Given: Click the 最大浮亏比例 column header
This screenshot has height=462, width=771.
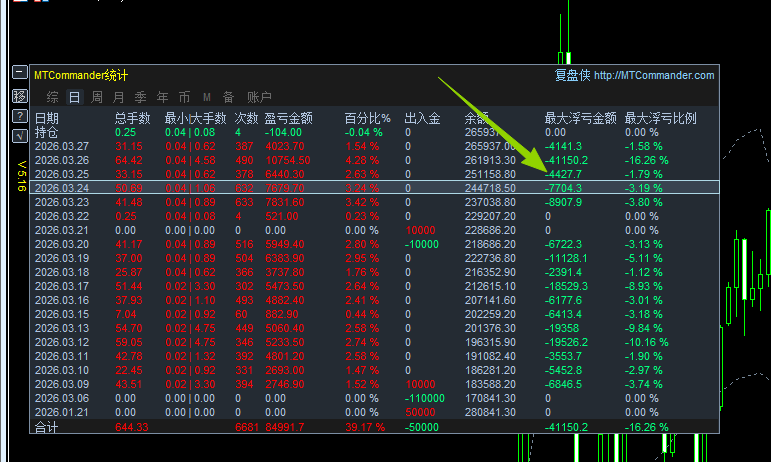Looking at the screenshot, I should pos(660,118).
